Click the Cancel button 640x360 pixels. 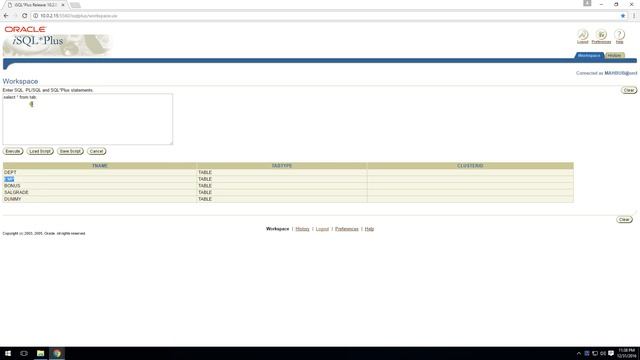(x=96, y=151)
